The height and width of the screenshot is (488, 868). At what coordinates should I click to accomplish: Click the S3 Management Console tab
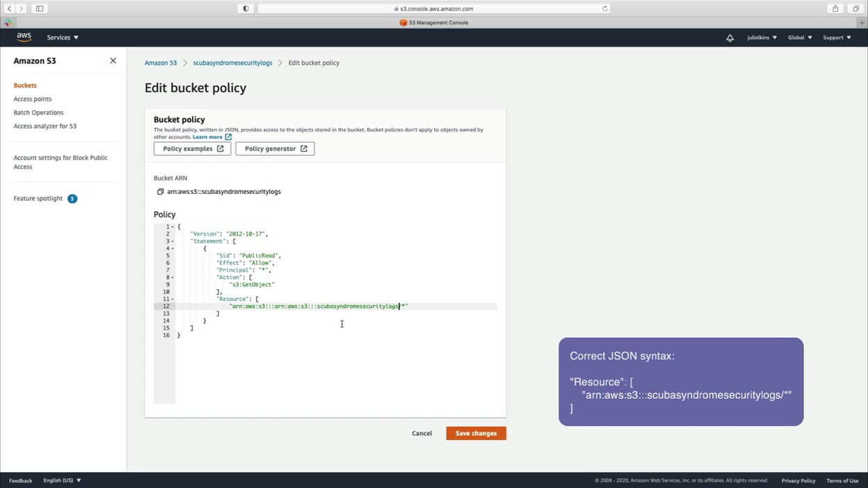434,23
